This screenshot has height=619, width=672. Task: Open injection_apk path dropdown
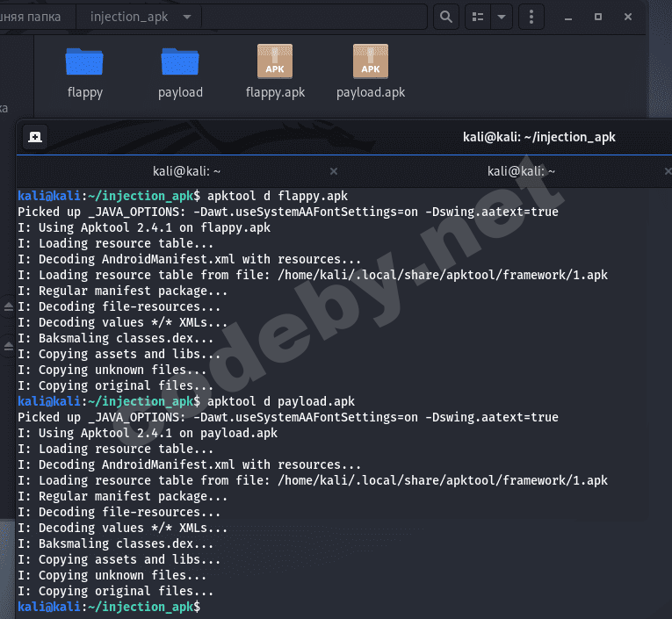(187, 18)
